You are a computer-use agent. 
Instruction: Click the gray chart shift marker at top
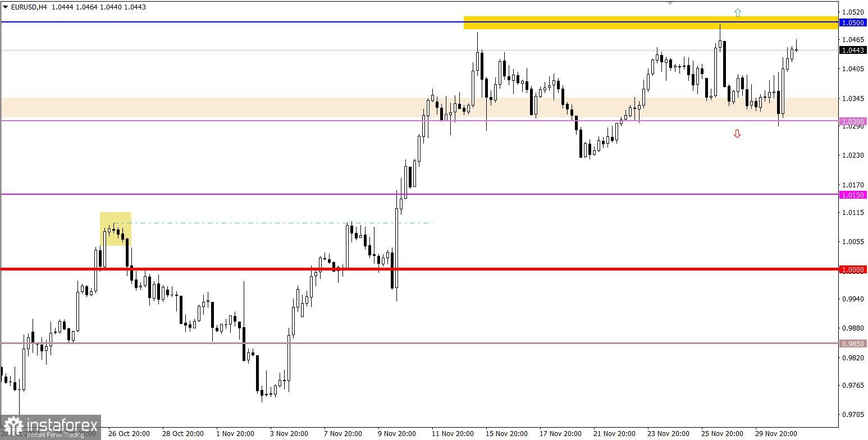point(670,3)
